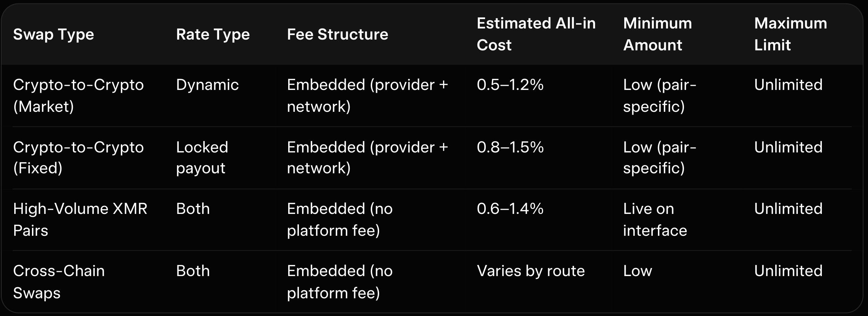Select the Maximum Limit column header
868x316 pixels.
(790, 34)
